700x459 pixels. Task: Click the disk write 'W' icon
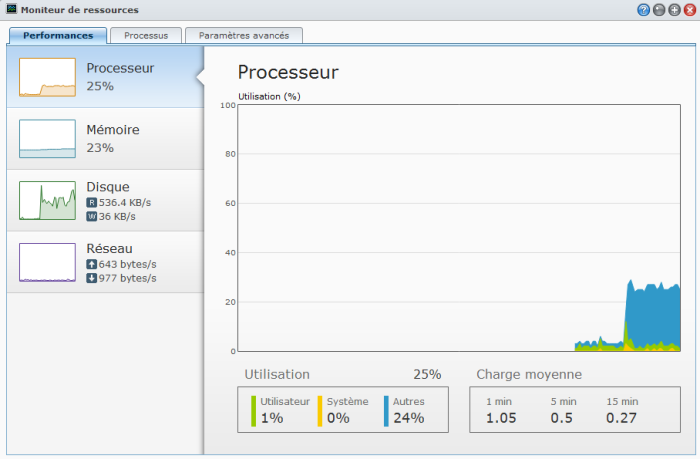pos(92,216)
